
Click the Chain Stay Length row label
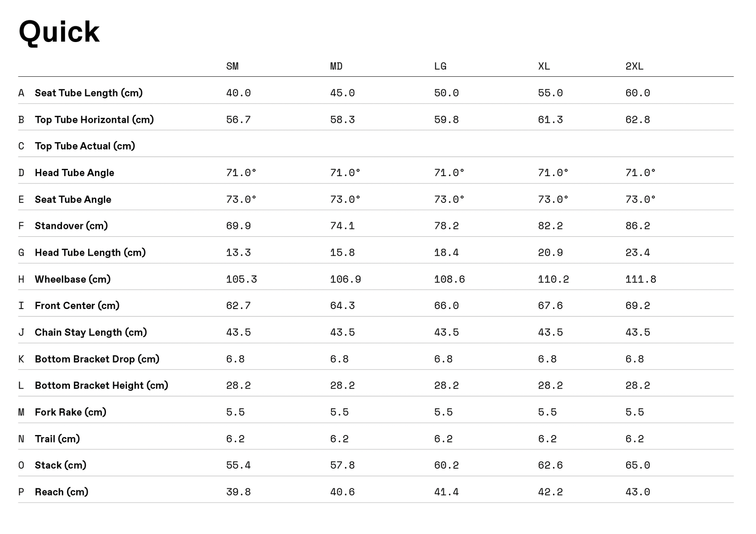[91, 332]
